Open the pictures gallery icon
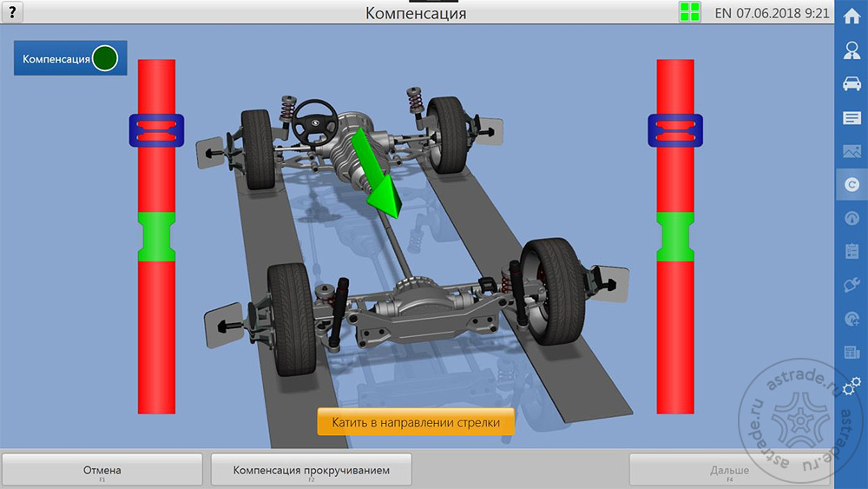Viewport: 868px width, 489px height. 852,151
